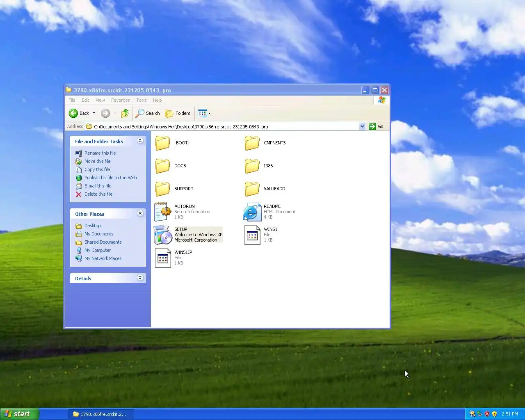The height and width of the screenshot is (420, 525).
Task: Click the Address bar path field
Action: [222, 126]
